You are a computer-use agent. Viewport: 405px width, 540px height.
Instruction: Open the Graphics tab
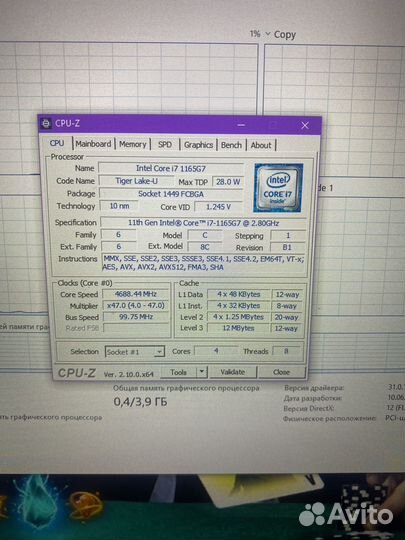[x=198, y=145]
